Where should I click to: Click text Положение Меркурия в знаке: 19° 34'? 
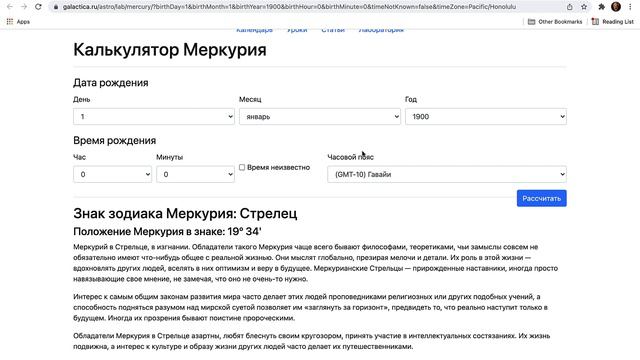[167, 231]
